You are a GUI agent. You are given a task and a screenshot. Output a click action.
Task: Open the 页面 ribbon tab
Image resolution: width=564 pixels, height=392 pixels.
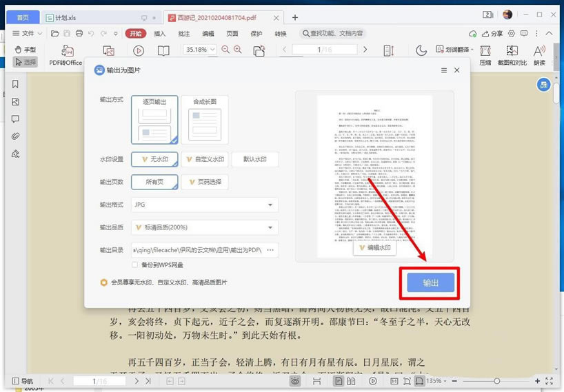[x=232, y=34]
